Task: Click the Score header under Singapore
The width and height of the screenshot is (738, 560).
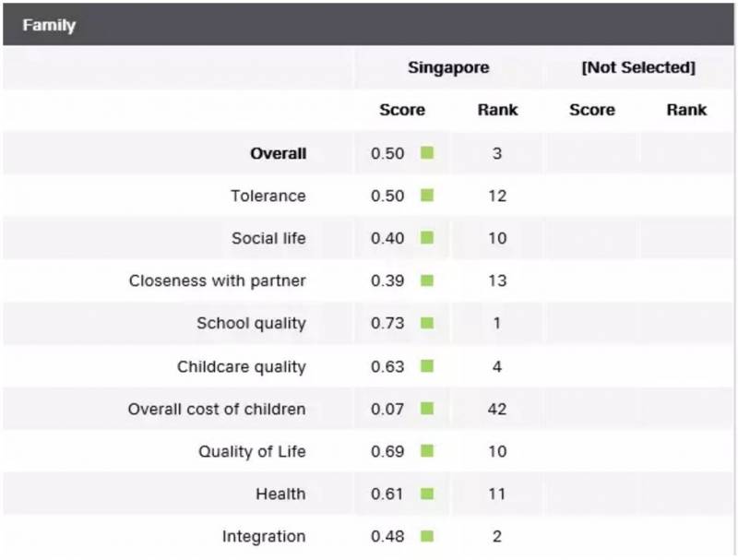Action: 402,110
